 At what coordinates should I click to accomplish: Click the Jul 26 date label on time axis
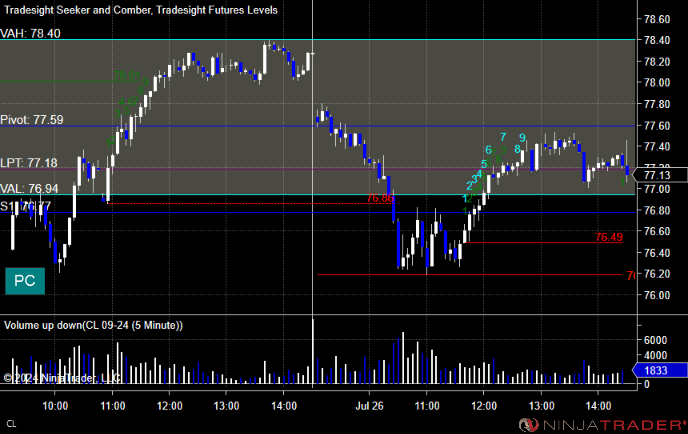369,406
